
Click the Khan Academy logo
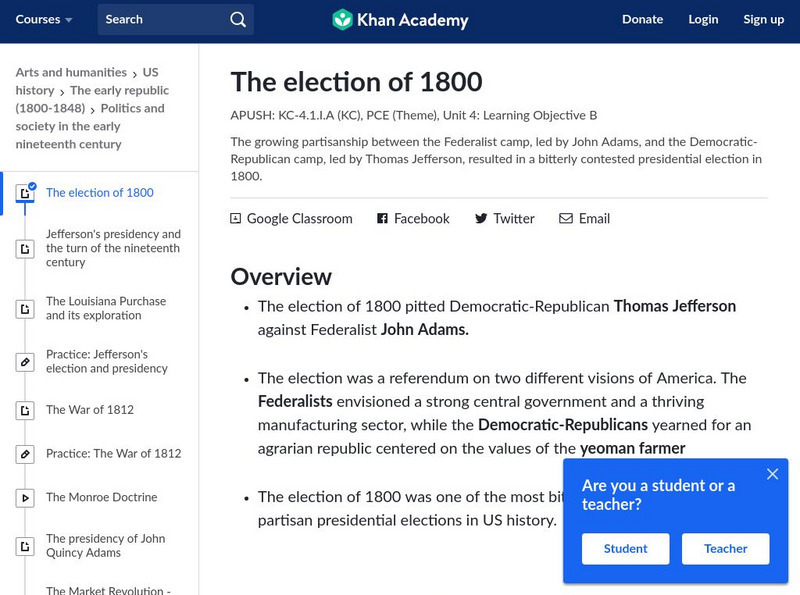[x=400, y=20]
